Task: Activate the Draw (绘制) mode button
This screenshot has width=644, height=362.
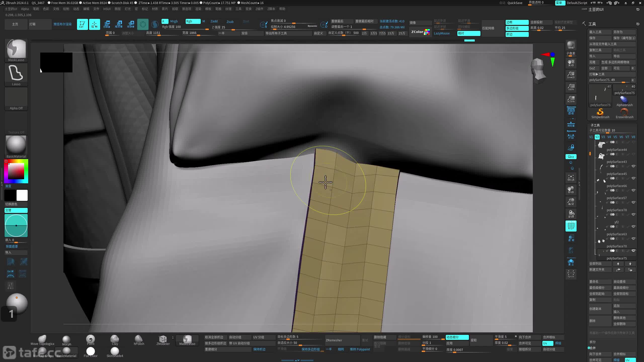Action: click(94, 24)
